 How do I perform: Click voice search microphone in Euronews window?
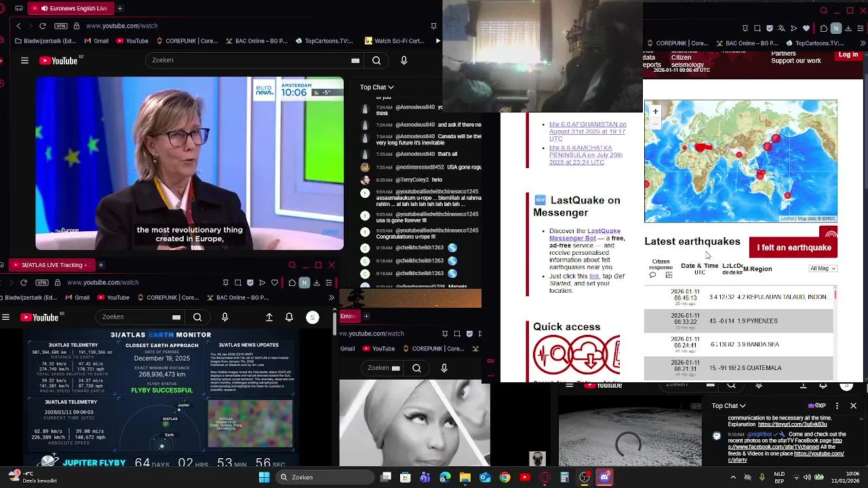click(404, 60)
